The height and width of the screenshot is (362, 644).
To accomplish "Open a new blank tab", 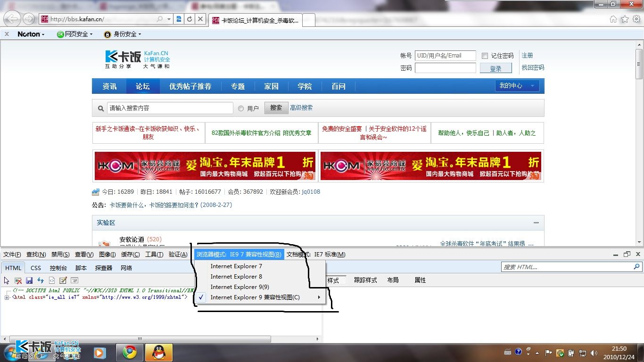I will tap(309, 20).
